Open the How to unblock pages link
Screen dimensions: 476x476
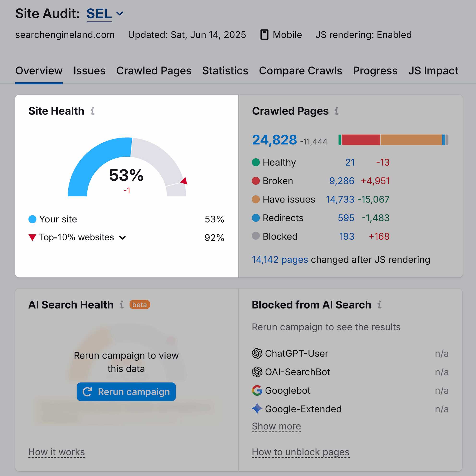300,452
